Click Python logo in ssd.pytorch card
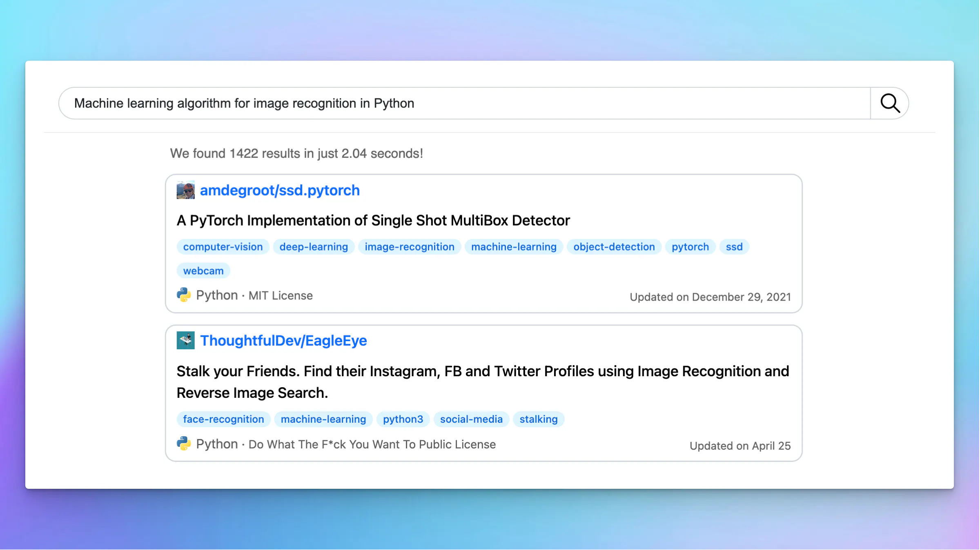This screenshot has width=980, height=550. 184,295
